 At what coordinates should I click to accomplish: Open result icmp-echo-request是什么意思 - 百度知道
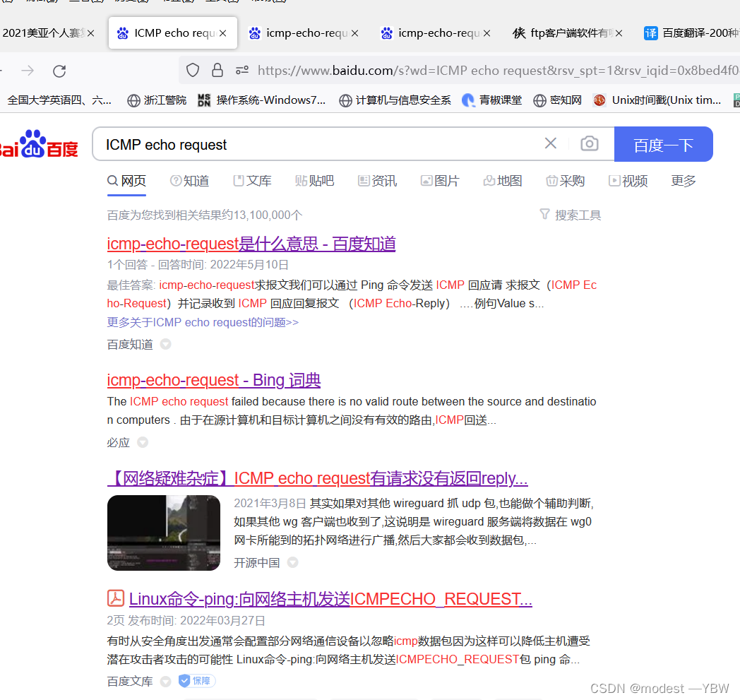251,244
